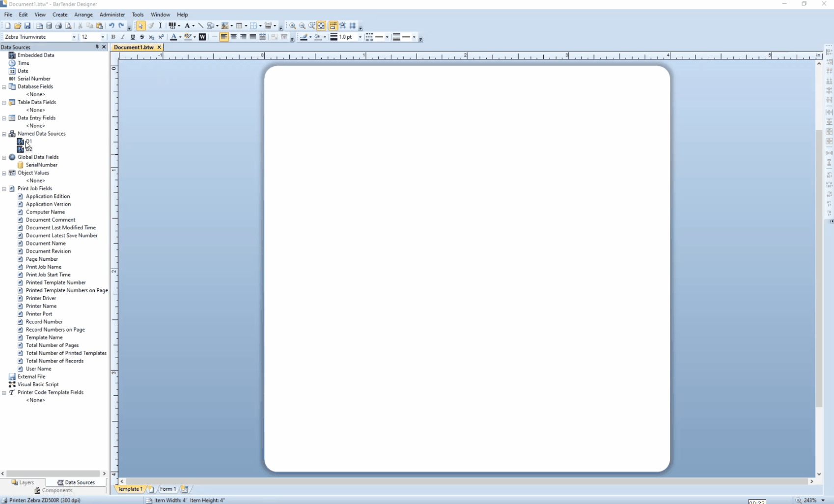Open the text highlight color dropdown
The height and width of the screenshot is (504, 834).
195,37
